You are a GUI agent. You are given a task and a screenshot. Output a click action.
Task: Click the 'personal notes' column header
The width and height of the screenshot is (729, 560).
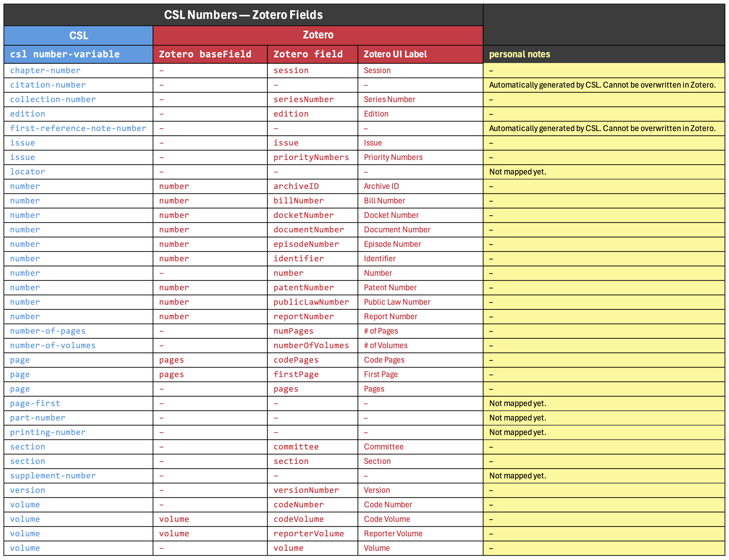[x=519, y=54]
